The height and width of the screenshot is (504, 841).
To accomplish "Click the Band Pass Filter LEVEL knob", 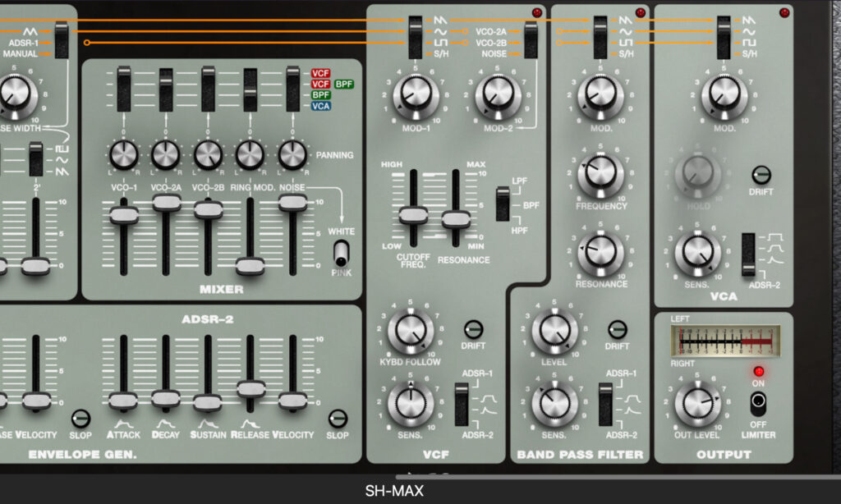I will [554, 331].
